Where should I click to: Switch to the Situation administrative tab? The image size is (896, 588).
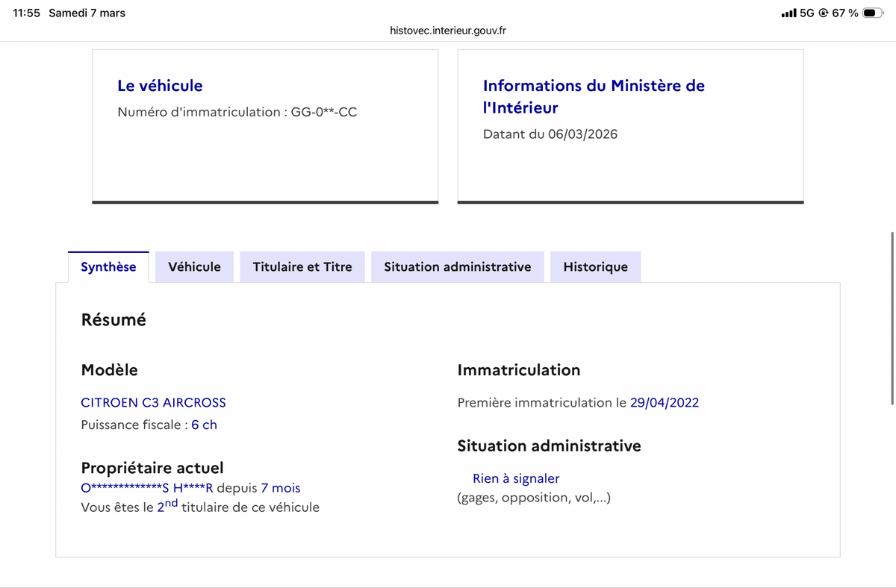click(457, 266)
